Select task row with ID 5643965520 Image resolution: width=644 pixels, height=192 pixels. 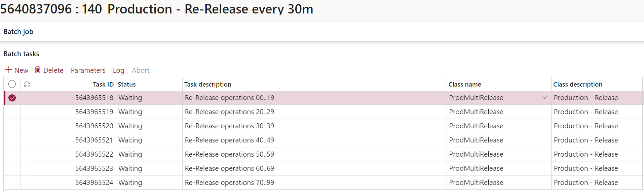[x=12, y=126]
